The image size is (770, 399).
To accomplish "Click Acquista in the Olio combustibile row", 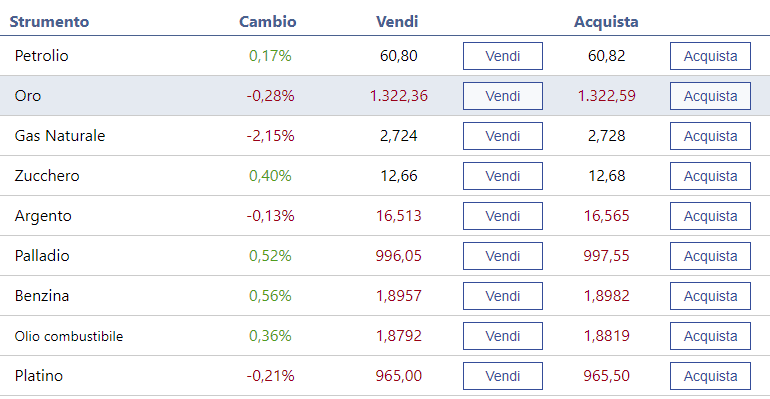I will [x=710, y=336].
